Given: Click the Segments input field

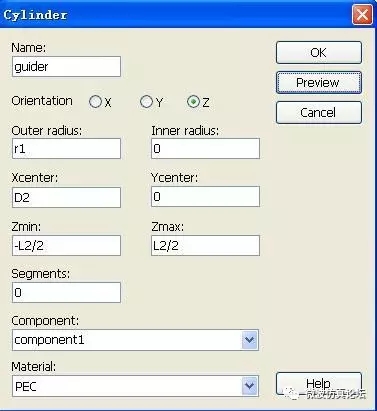Looking at the screenshot, I should click(x=66, y=292).
